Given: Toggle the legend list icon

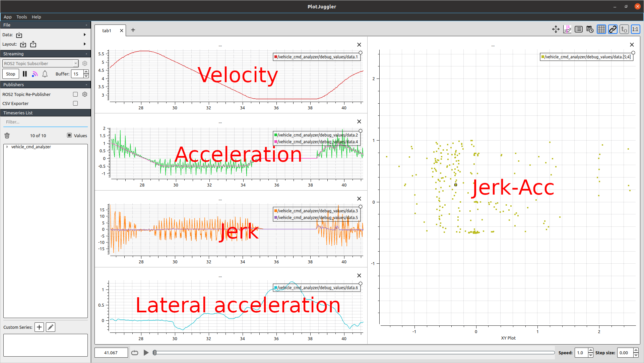Looking at the screenshot, I should 578,30.
